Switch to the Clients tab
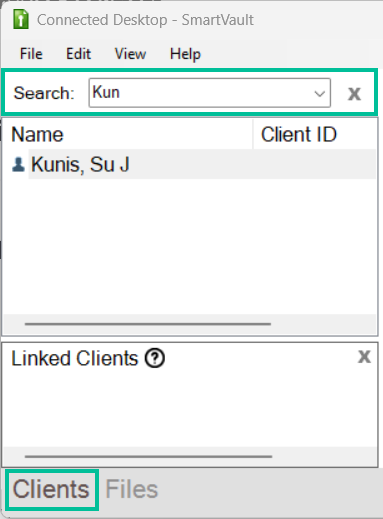This screenshot has width=383, height=519. click(51, 489)
